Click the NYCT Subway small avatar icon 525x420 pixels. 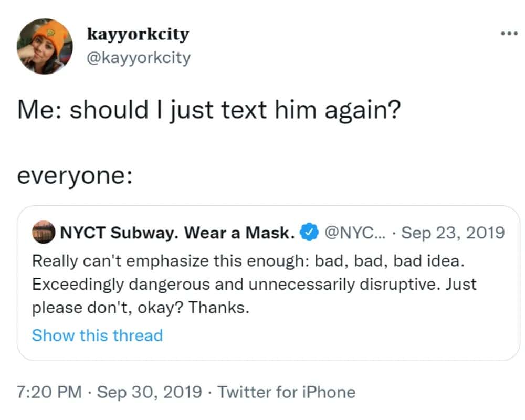tap(44, 232)
